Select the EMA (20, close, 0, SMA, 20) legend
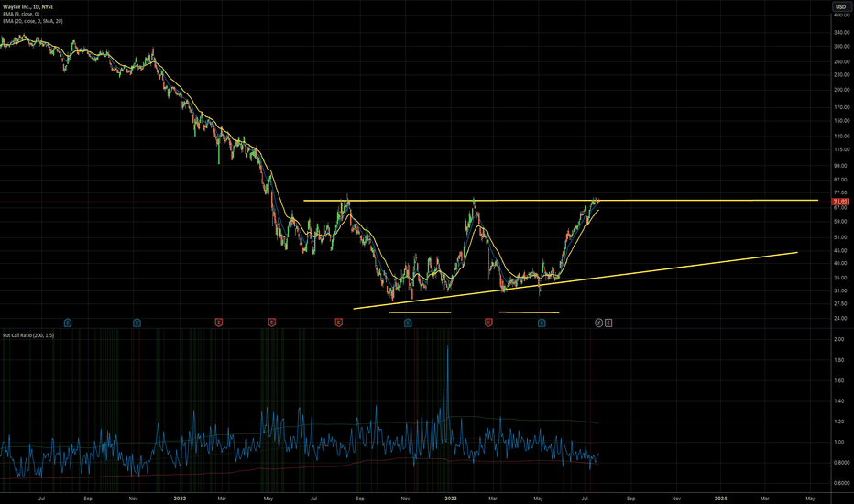 point(33,21)
